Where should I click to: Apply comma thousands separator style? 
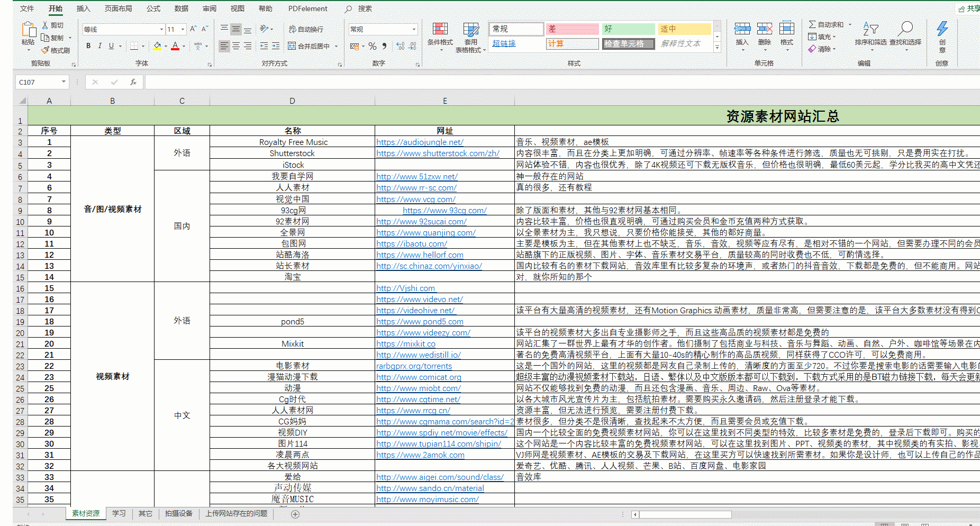(384, 46)
